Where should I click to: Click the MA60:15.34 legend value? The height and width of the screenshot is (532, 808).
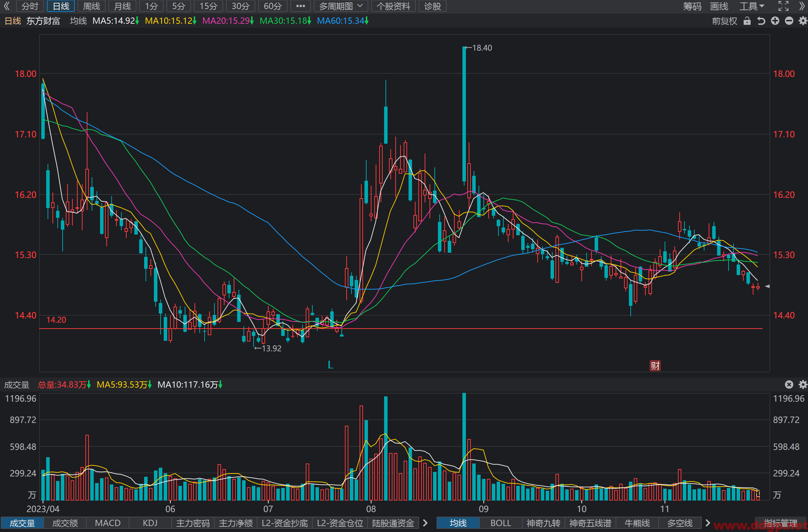tap(343, 21)
